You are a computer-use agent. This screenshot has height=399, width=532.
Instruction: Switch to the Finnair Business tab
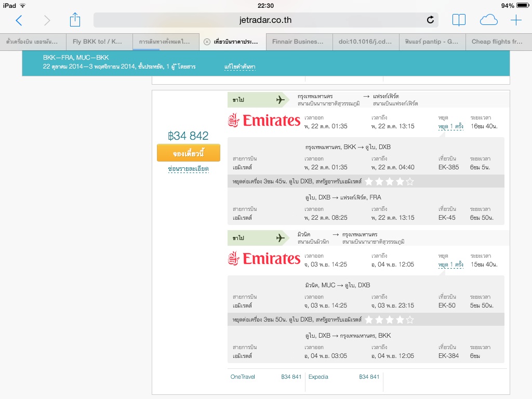(299, 42)
